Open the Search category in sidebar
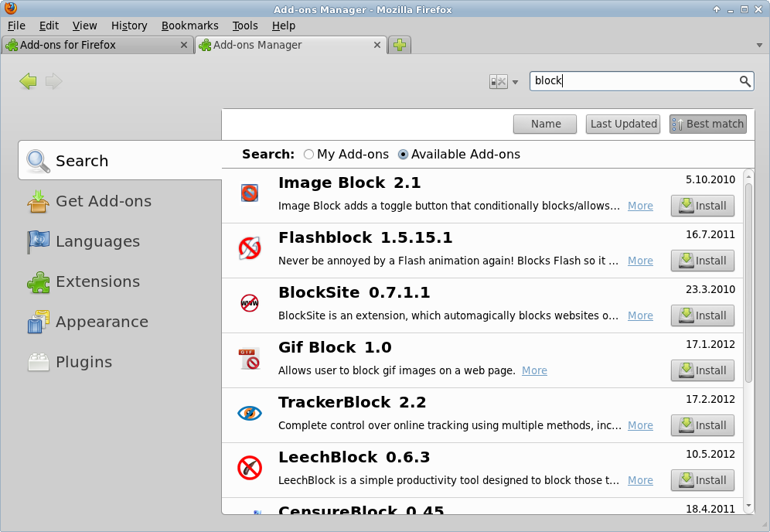 [x=121, y=161]
